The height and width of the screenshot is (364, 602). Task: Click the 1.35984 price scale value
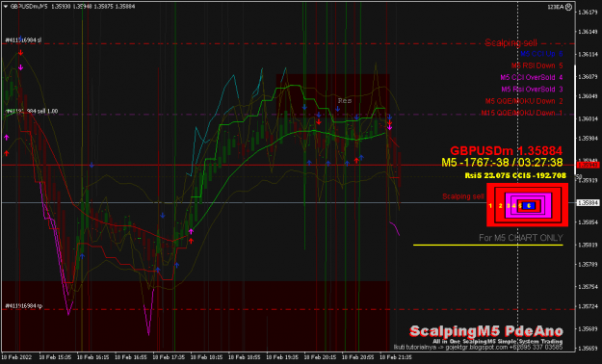point(587,138)
